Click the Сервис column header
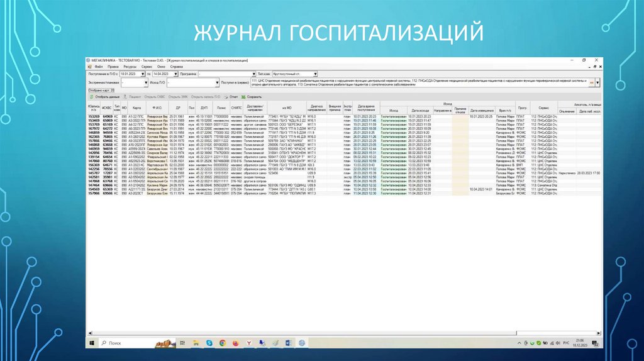 [544, 108]
